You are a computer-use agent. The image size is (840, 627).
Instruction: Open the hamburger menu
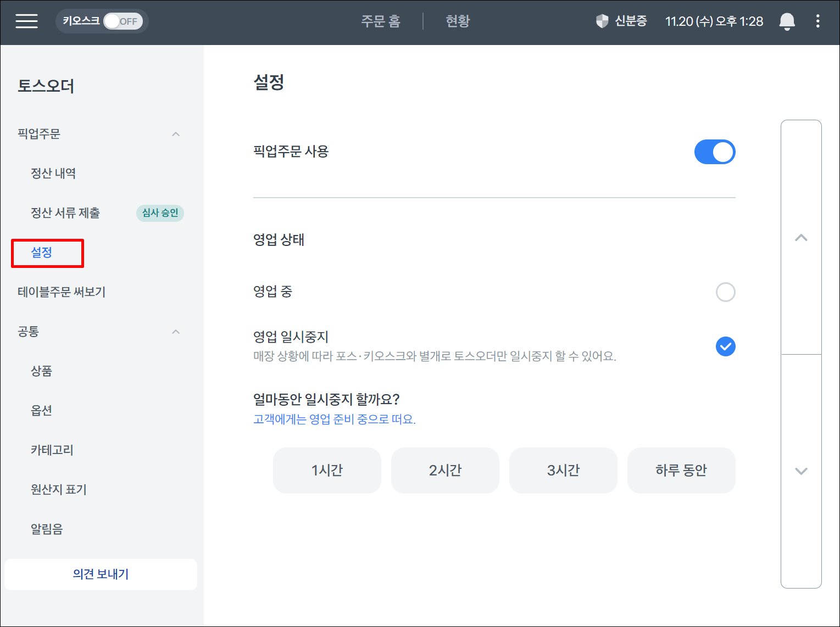pyautogui.click(x=26, y=21)
